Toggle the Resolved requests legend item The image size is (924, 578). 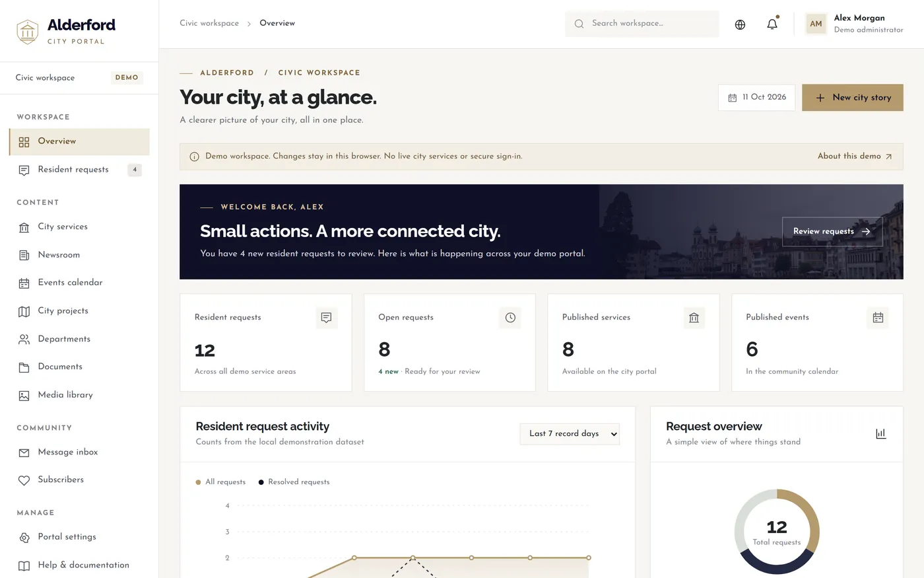tap(294, 482)
